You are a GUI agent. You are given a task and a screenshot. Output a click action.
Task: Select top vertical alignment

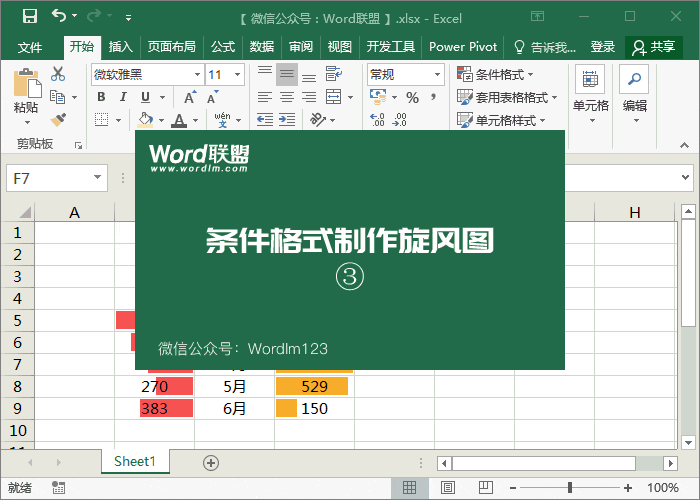pos(265,73)
